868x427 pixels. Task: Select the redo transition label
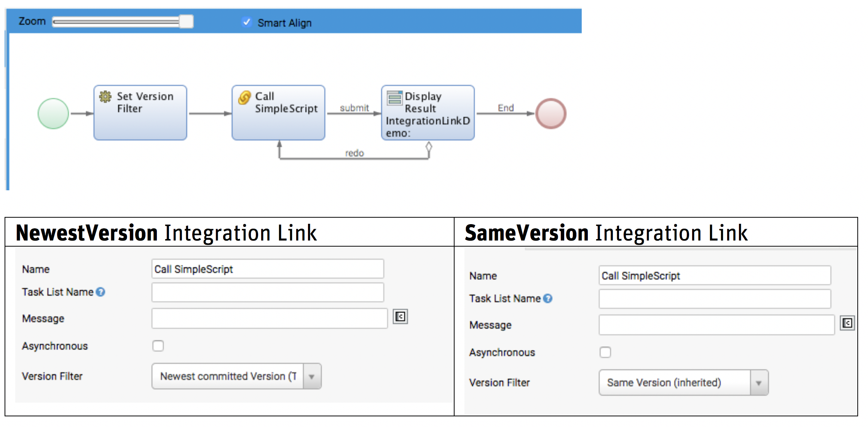(x=355, y=153)
